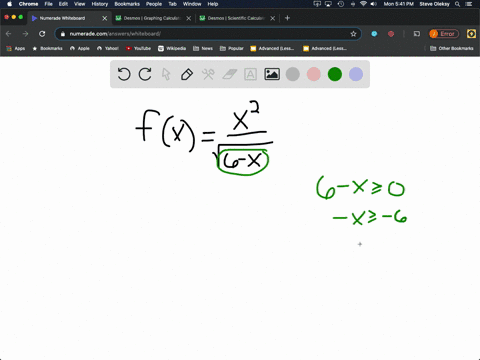The height and width of the screenshot is (360, 480).
Task: Open the Edit menu
Action: coord(63,4)
